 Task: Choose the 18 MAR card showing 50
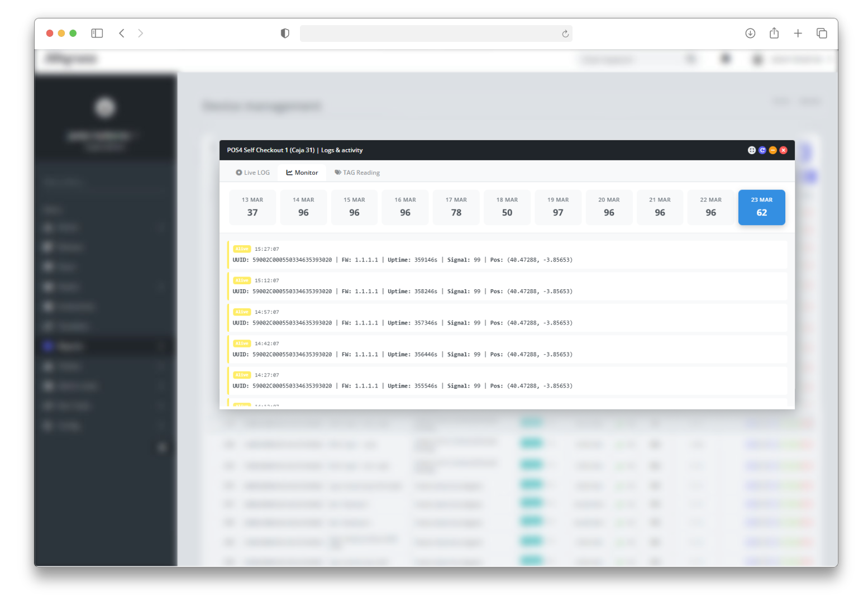click(507, 207)
